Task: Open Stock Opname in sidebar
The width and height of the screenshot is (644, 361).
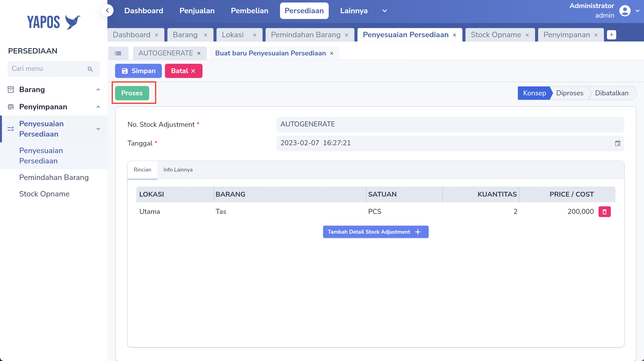Action: (44, 194)
